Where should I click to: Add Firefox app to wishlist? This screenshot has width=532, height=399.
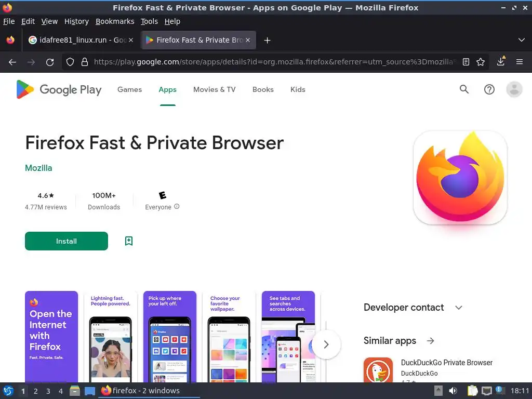[129, 241]
